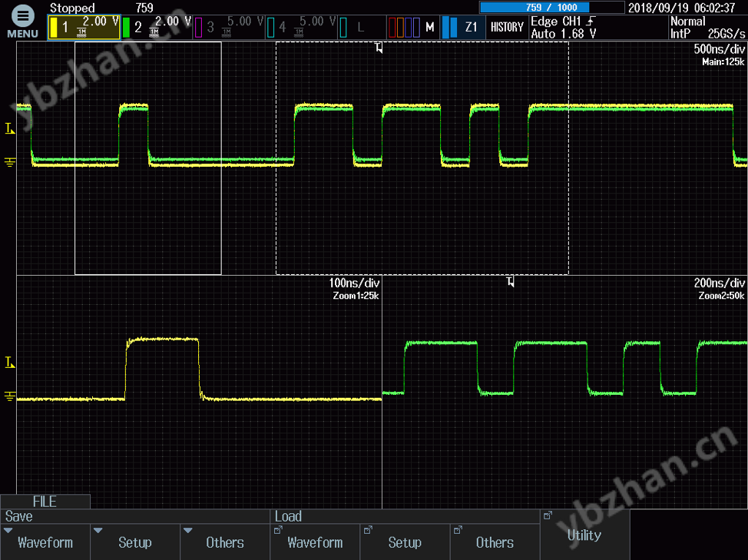Click the 759 / 1000 acquisition progress bar
The width and height of the screenshot is (748, 560).
click(x=551, y=8)
